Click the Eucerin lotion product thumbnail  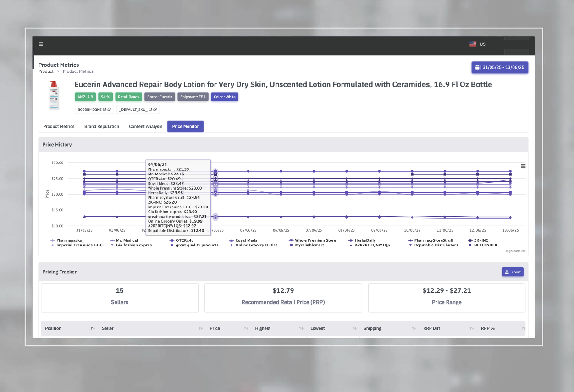[x=54, y=95]
